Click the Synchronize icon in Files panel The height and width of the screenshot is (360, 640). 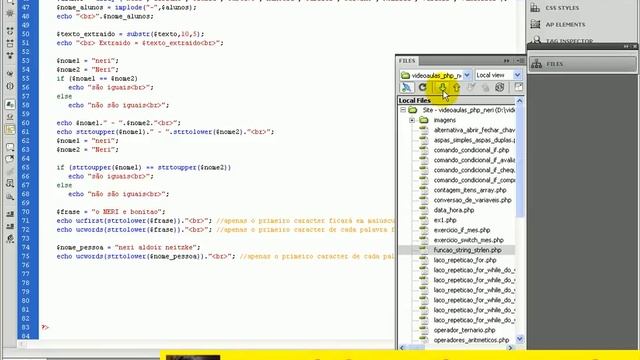pos(500,87)
